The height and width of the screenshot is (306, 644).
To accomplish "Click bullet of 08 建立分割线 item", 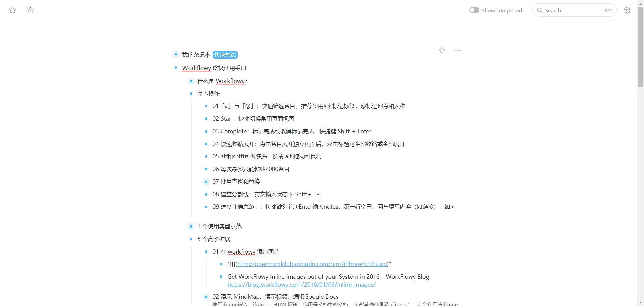I will [x=206, y=194].
